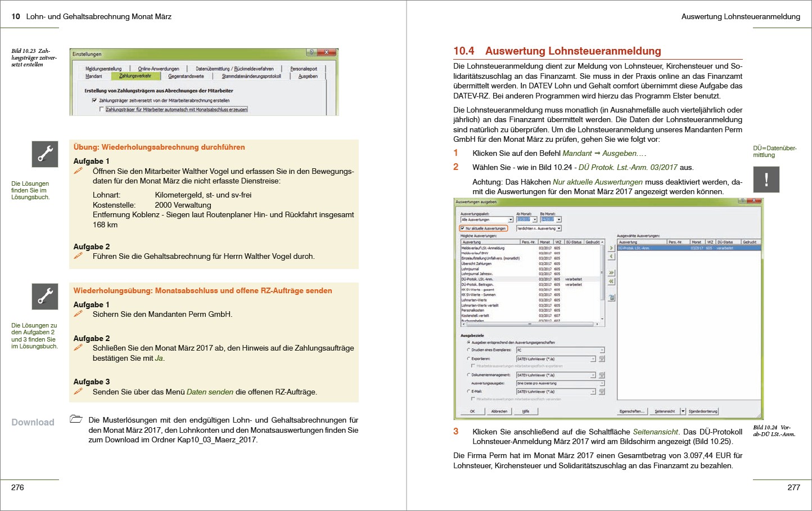Click the settings icon next to the Exportieren dropdown

point(602,358)
